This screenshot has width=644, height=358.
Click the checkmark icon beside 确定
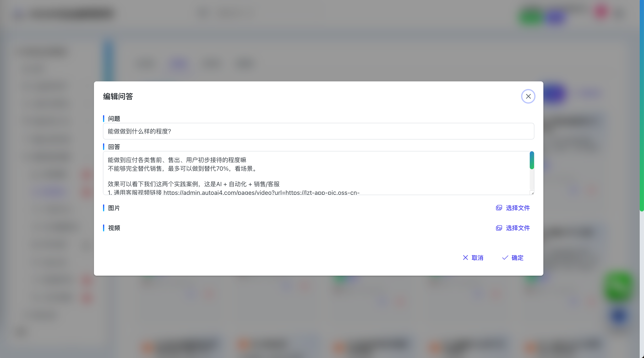(x=505, y=258)
